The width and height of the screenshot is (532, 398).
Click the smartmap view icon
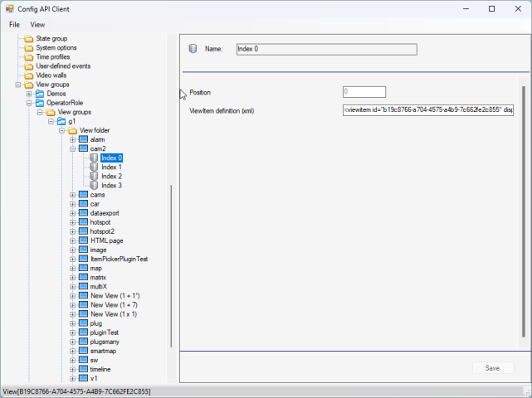point(83,351)
